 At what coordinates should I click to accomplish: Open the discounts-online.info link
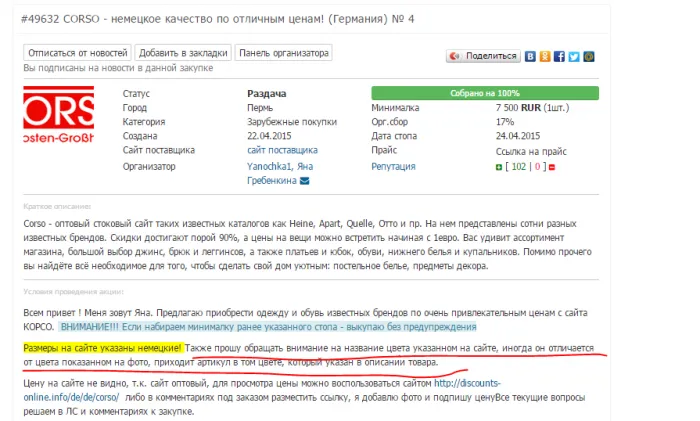pos(262,390)
